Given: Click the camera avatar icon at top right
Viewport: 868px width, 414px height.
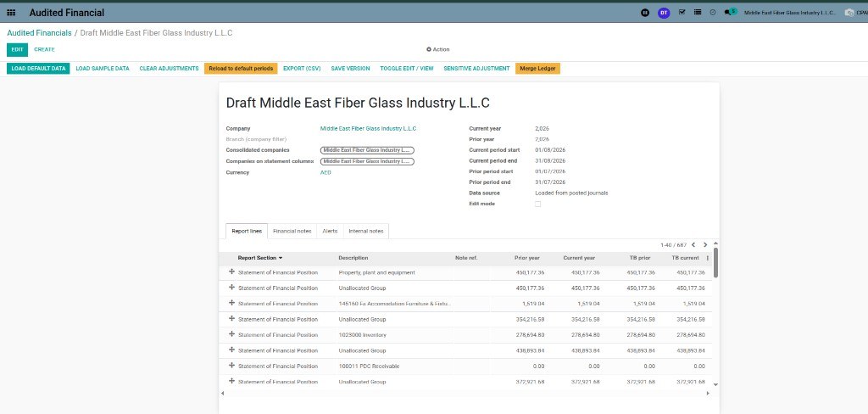Looking at the screenshot, I should (x=849, y=12).
